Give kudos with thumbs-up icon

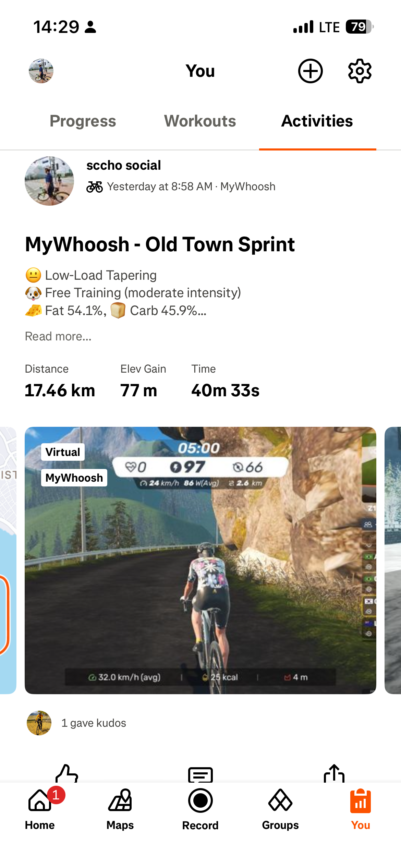tap(67, 774)
